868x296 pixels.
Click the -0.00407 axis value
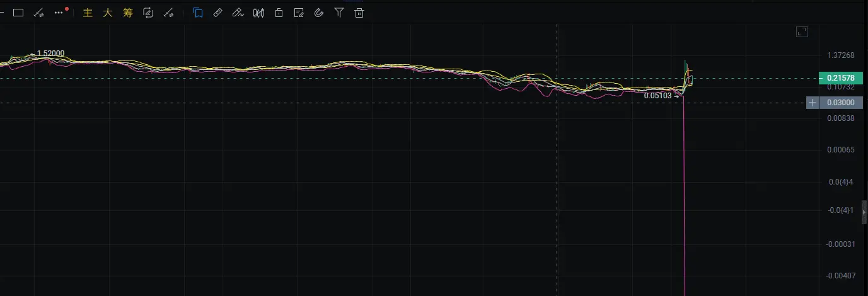click(x=840, y=276)
